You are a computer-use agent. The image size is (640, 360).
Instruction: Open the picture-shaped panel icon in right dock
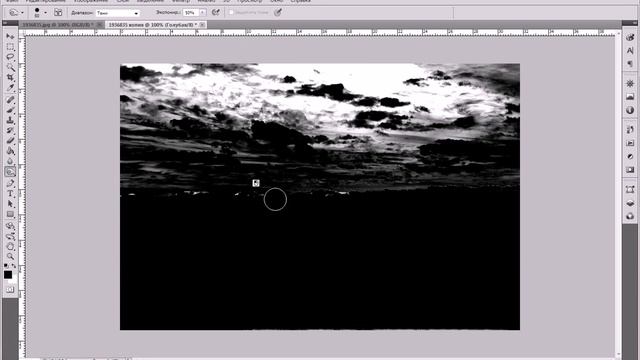point(630,97)
